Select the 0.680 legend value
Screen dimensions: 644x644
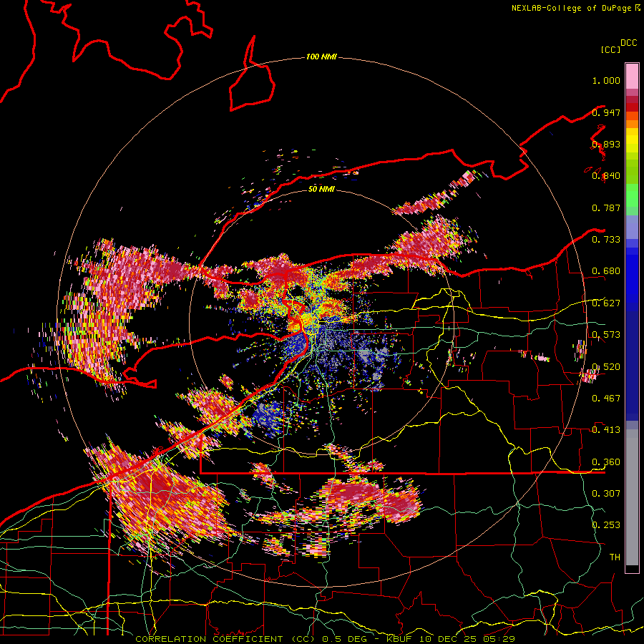click(x=606, y=271)
